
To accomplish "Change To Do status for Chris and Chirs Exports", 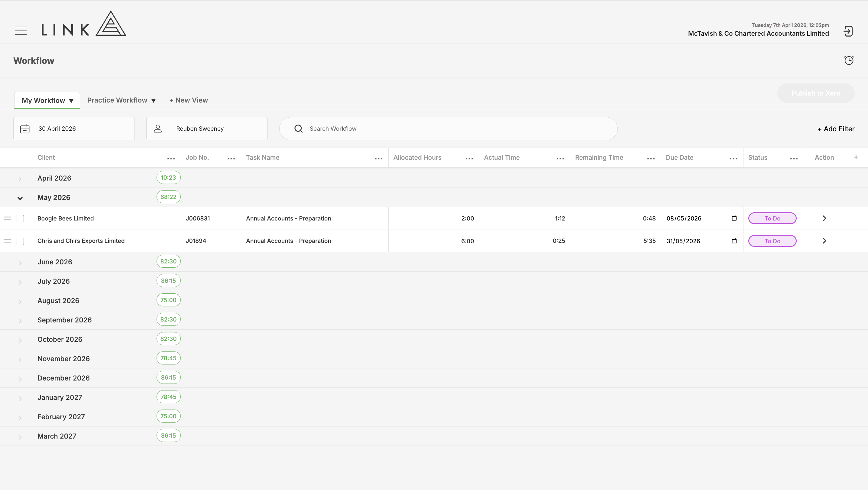I will [772, 241].
